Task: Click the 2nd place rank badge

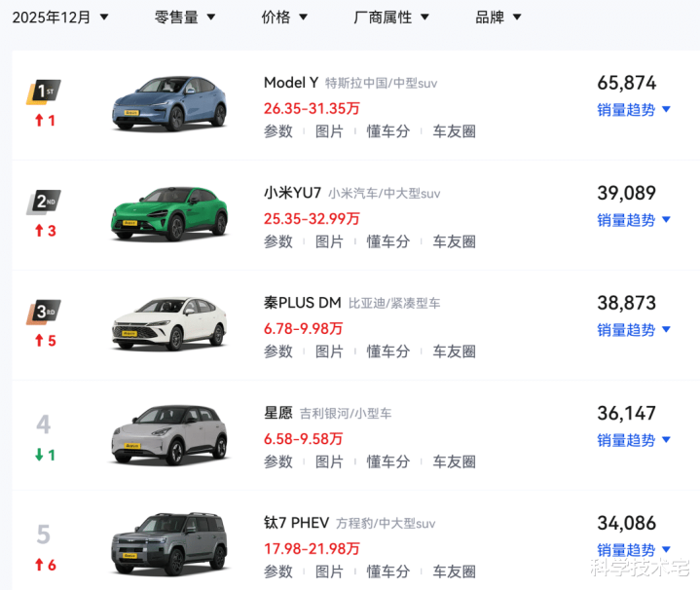Action: click(44, 202)
